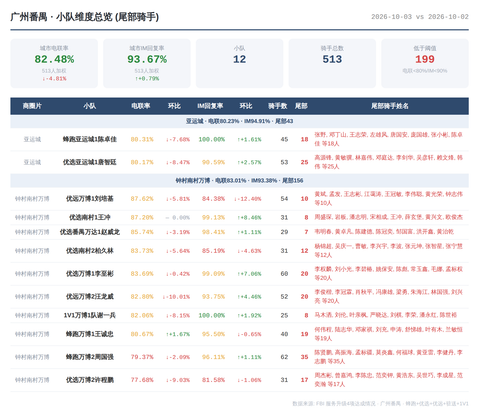
Task: Click team name 优选万博1李至彬
Action: 89,274
